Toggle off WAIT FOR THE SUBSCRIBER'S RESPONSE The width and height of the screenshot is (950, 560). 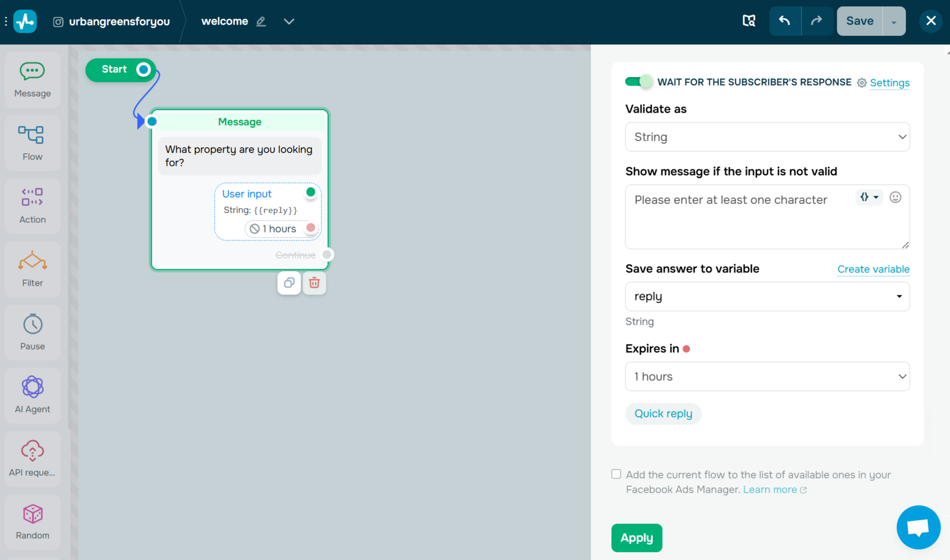636,81
